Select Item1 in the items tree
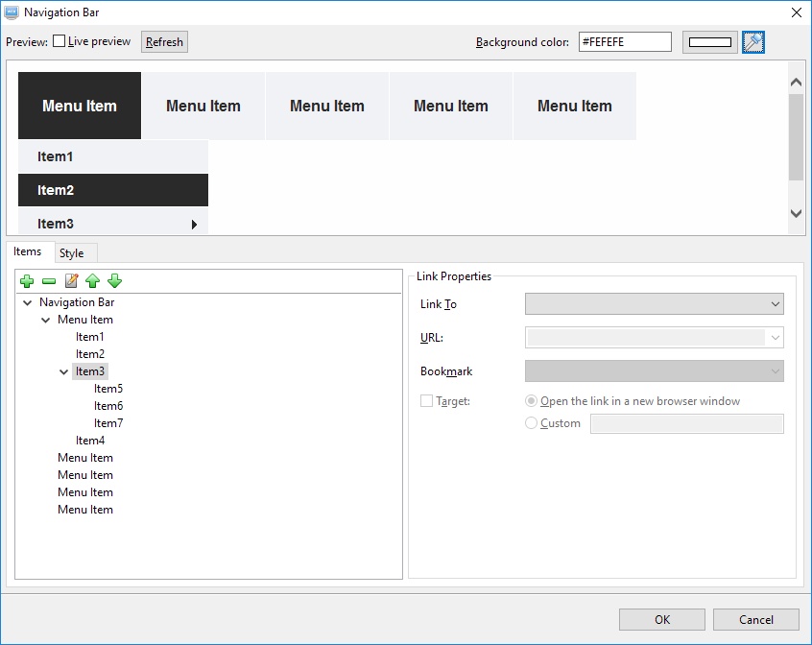812x645 pixels. [x=89, y=337]
